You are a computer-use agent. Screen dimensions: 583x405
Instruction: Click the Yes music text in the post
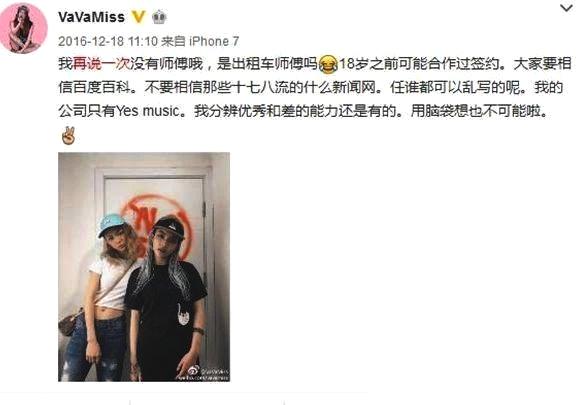click(148, 111)
